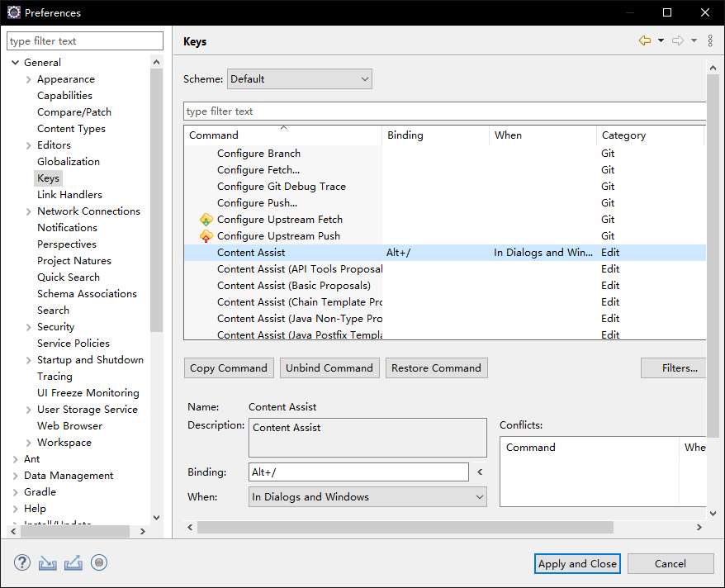Go back with the yellow arrow

click(645, 40)
